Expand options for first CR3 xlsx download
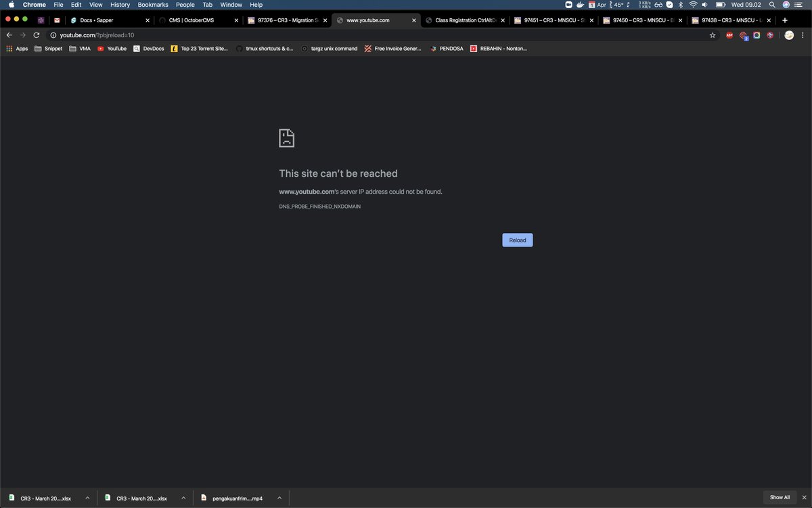This screenshot has width=812, height=508. point(87,498)
